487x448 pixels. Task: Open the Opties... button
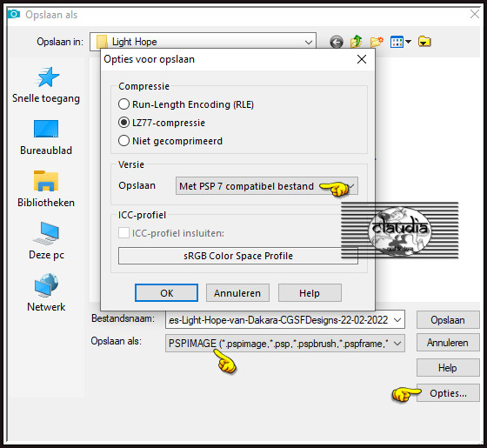pos(448,393)
